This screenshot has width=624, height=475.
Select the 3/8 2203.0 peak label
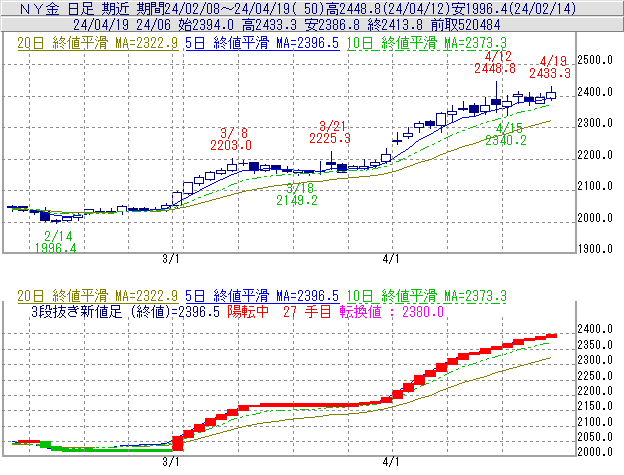[231, 139]
